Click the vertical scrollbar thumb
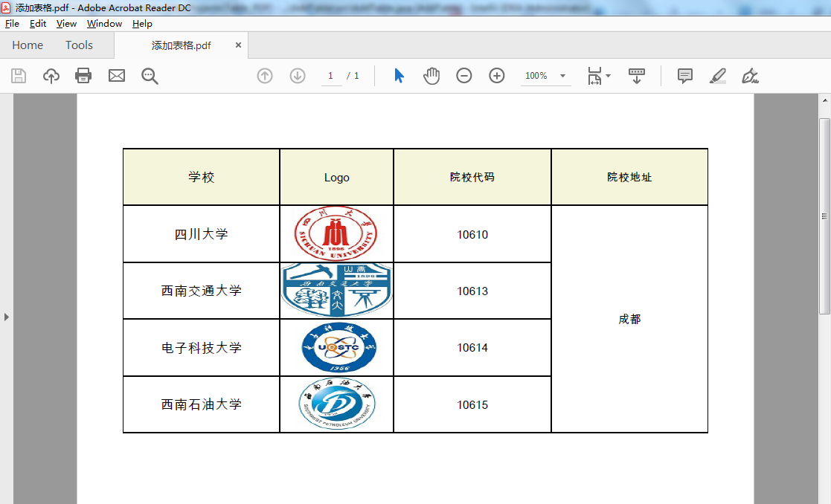Viewport: 831px width, 504px height. pyautogui.click(x=824, y=216)
